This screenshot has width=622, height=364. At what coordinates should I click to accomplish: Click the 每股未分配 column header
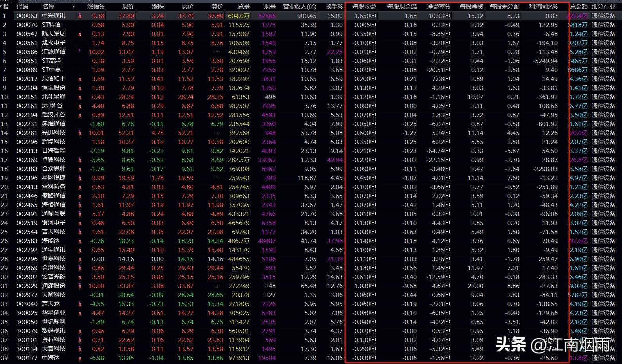coord(504,7)
